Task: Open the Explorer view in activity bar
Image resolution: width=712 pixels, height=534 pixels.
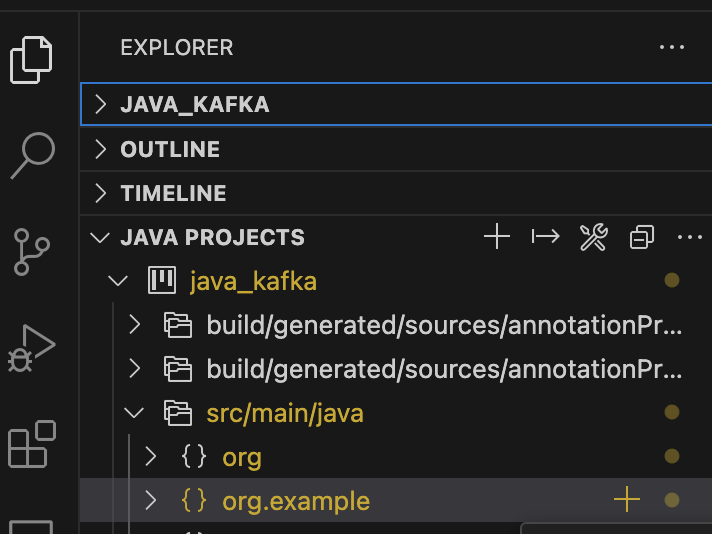Action: point(31,60)
